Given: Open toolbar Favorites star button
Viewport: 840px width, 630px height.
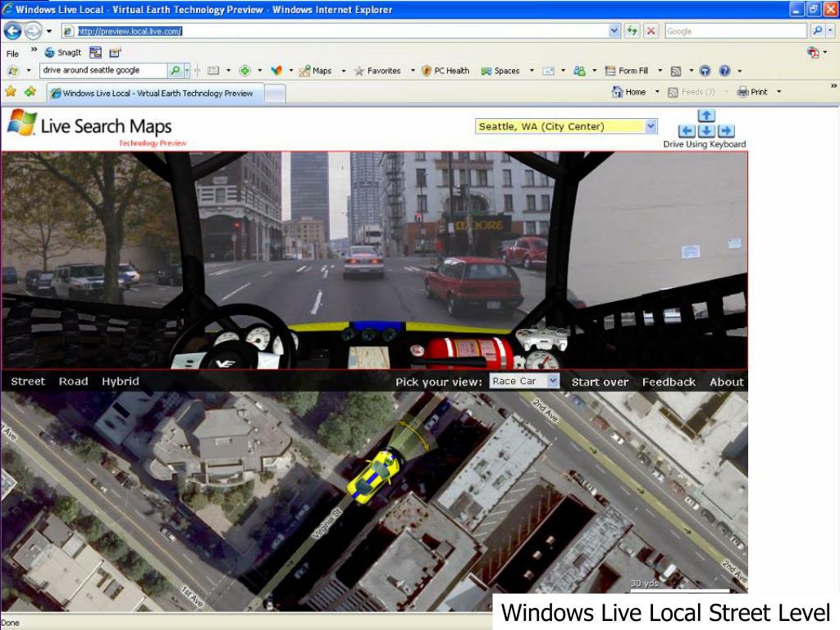Looking at the screenshot, I should coord(377,71).
